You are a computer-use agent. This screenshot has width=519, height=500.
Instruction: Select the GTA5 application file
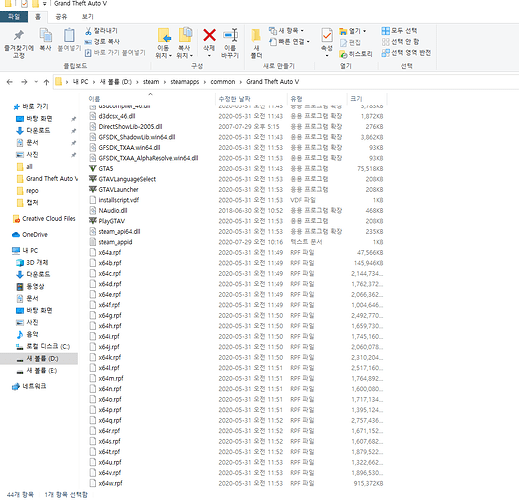[106, 169]
